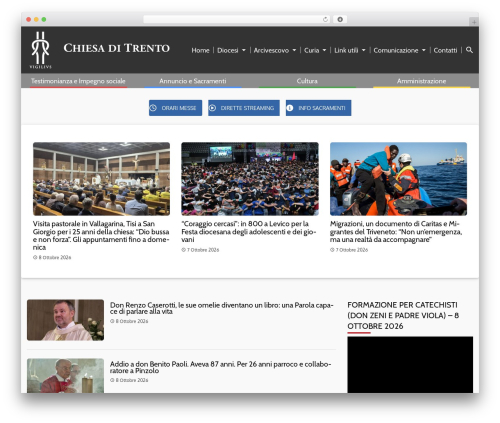Image resolution: width=500 pixels, height=423 pixels.
Task: Click the Don Renzo Caserotti portrait thumbnail
Action: pos(65,320)
